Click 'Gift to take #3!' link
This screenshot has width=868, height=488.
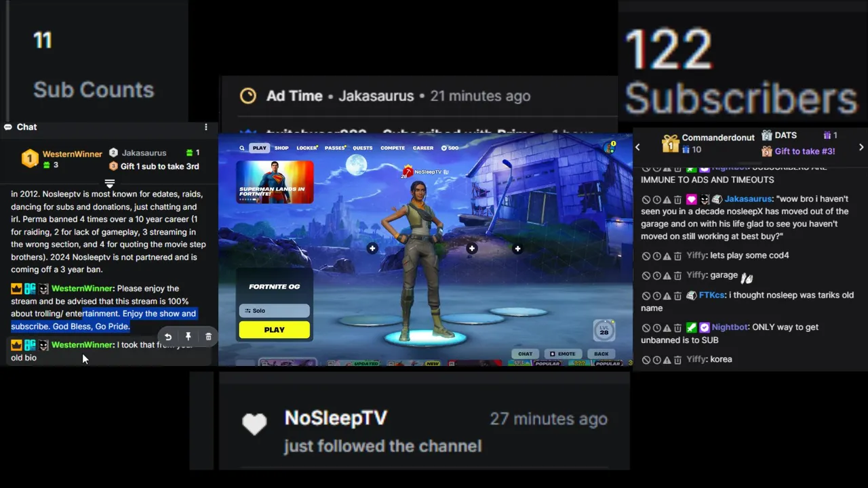coord(805,151)
